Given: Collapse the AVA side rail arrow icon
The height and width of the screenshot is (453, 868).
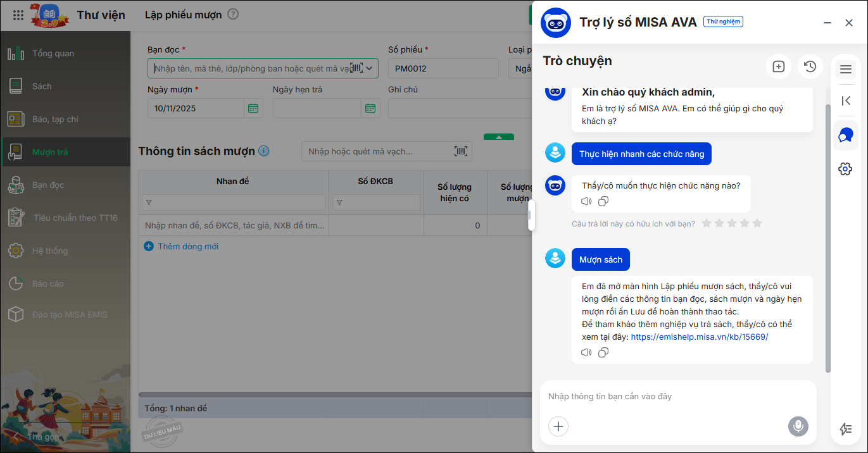Looking at the screenshot, I should (846, 101).
